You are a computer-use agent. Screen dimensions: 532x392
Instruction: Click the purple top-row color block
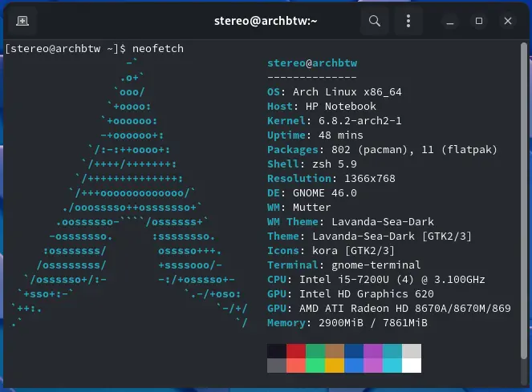[x=373, y=351]
